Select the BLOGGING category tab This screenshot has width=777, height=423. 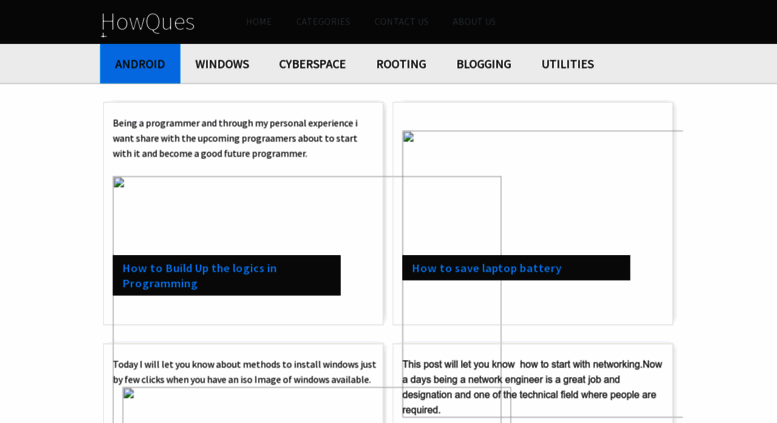[484, 64]
